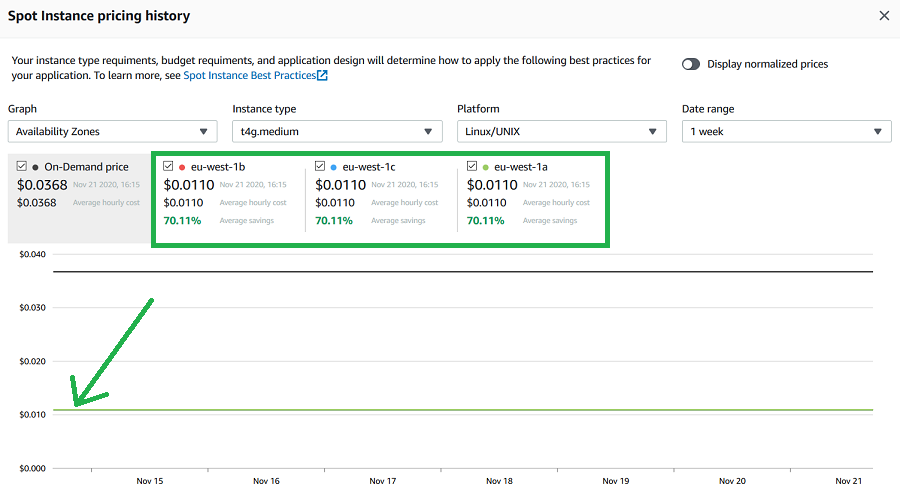The width and height of the screenshot is (900, 500).
Task: Click the $0.040 y-axis label
Action: click(x=33, y=254)
